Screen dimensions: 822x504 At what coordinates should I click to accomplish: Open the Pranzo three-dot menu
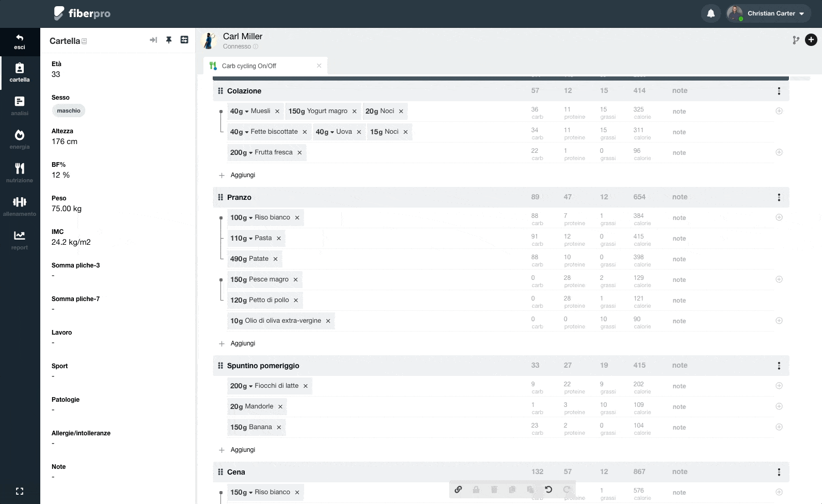pos(779,197)
